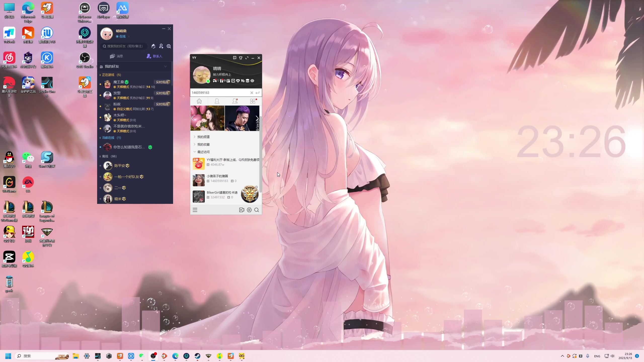Open the floating golden lion badge
Image resolution: width=644 pixels, height=362 pixels.
[x=250, y=194]
